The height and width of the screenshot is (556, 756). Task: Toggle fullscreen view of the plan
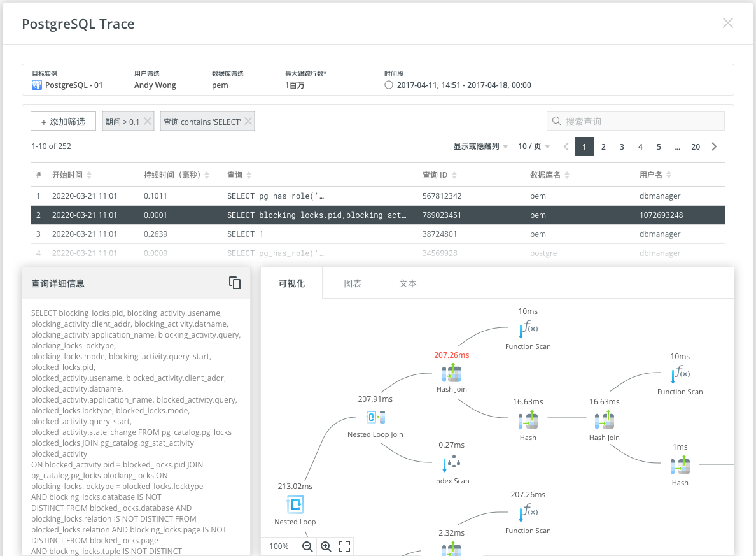(344, 546)
